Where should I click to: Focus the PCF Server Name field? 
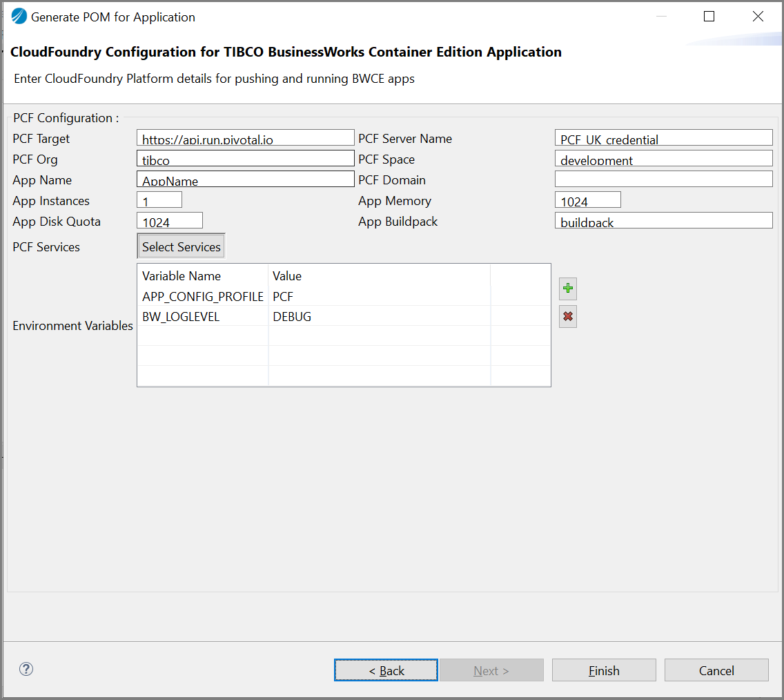click(x=663, y=138)
